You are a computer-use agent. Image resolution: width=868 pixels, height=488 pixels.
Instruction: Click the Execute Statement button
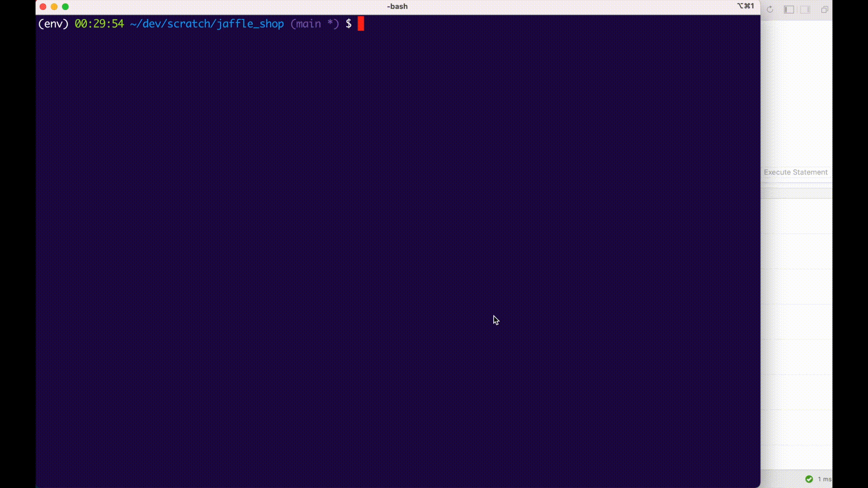click(796, 172)
